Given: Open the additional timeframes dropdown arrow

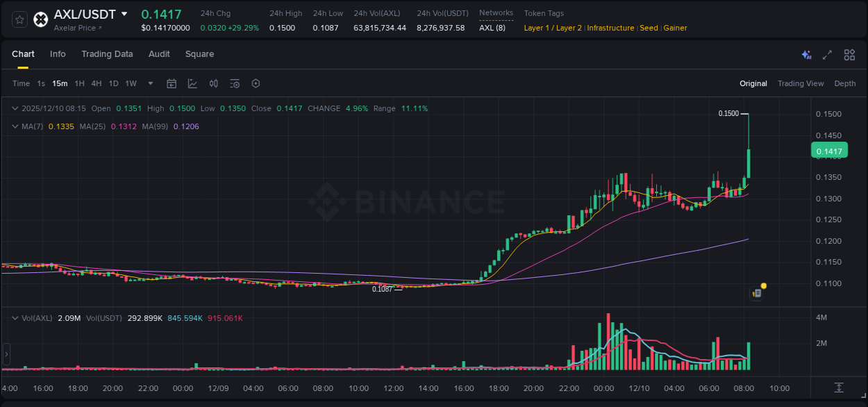Looking at the screenshot, I should pos(149,83).
